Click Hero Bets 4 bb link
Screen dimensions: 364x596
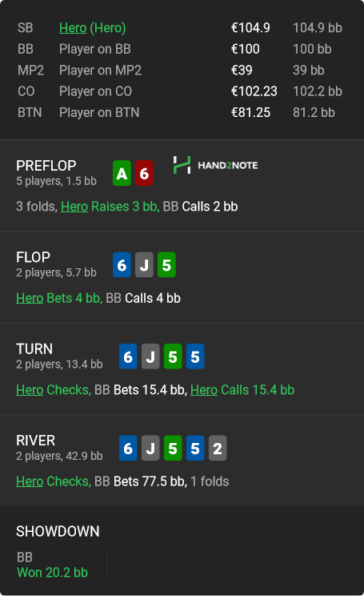point(59,298)
